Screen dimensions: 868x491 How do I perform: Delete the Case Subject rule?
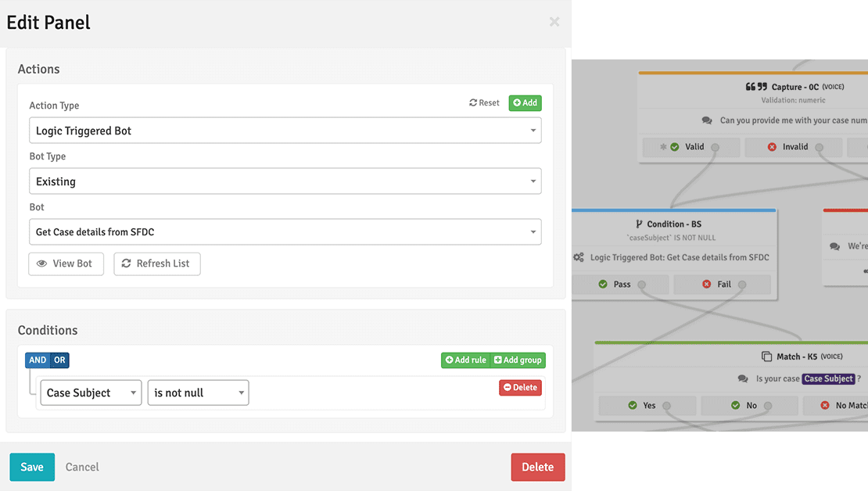pyautogui.click(x=520, y=388)
